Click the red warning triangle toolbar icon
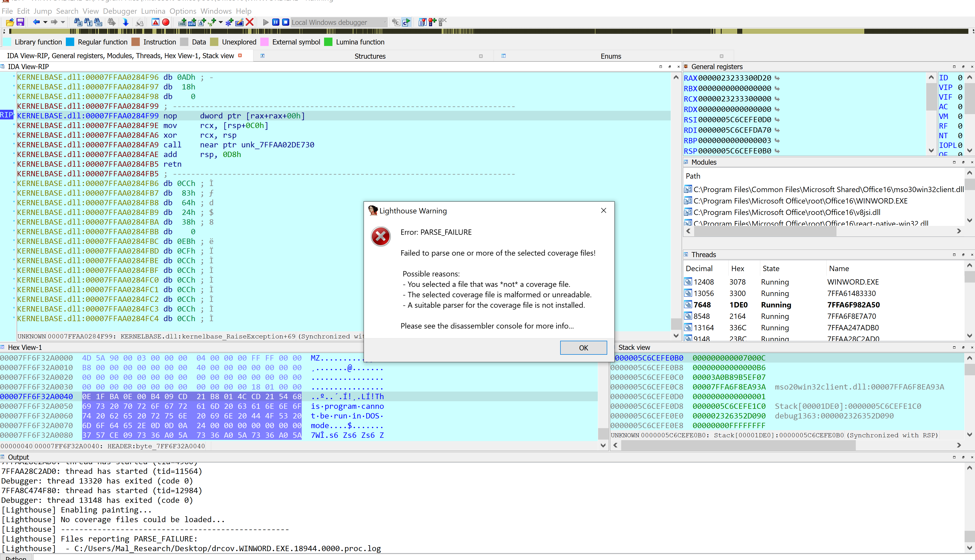Image resolution: width=975 pixels, height=560 pixels. 156,22
